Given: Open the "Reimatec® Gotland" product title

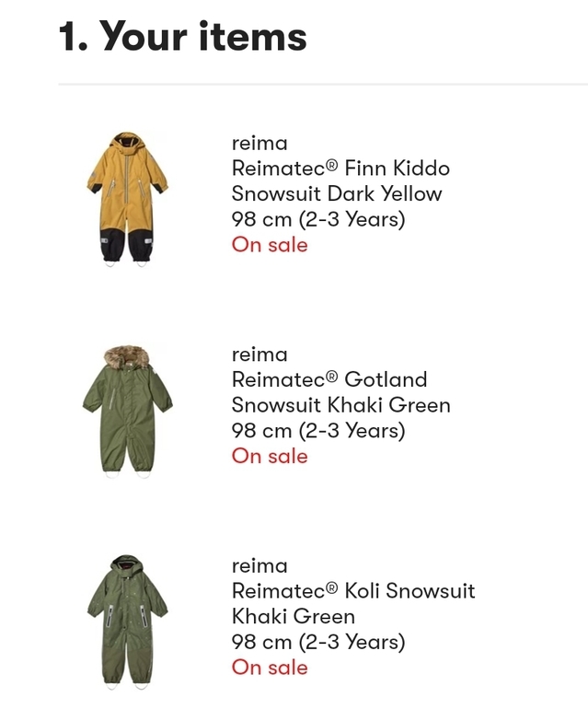Looking at the screenshot, I should pos(329,379).
